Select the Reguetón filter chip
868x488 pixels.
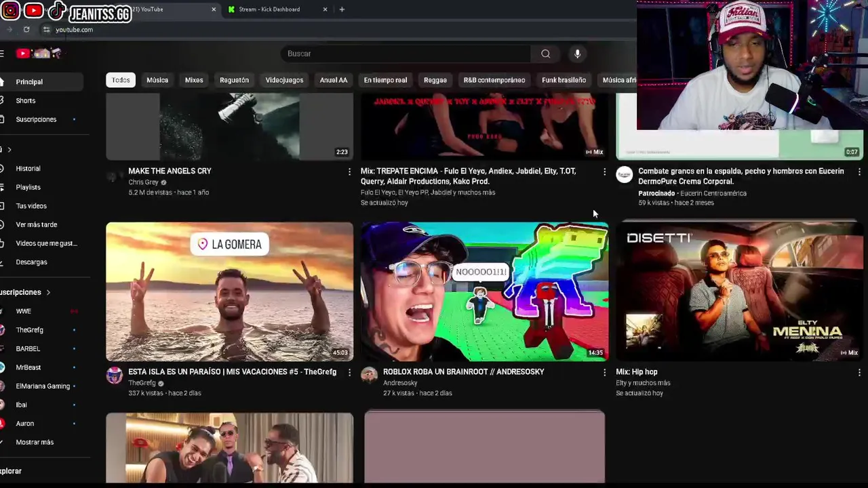pyautogui.click(x=234, y=80)
